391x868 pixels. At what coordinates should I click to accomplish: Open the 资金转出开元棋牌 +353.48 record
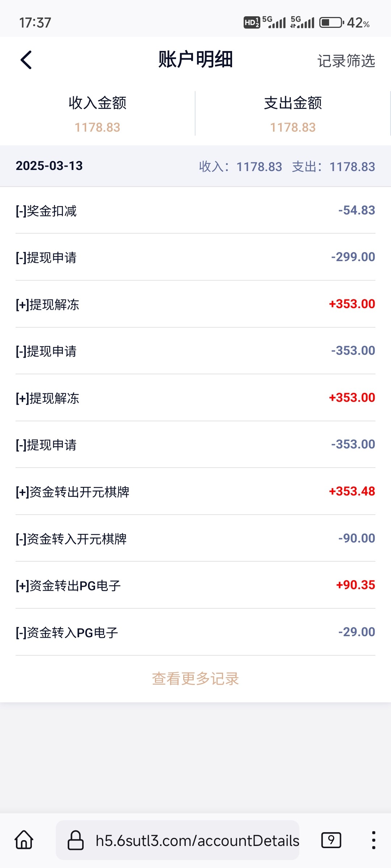coord(195,492)
